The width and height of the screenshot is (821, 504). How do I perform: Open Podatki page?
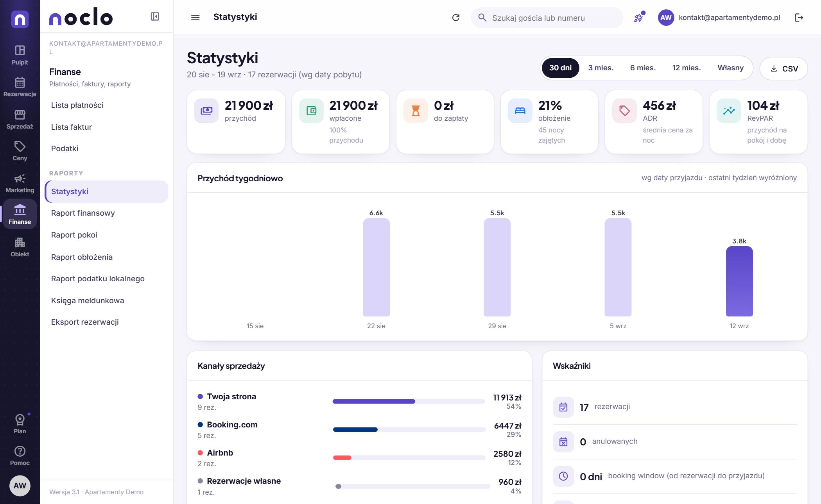coord(106,148)
